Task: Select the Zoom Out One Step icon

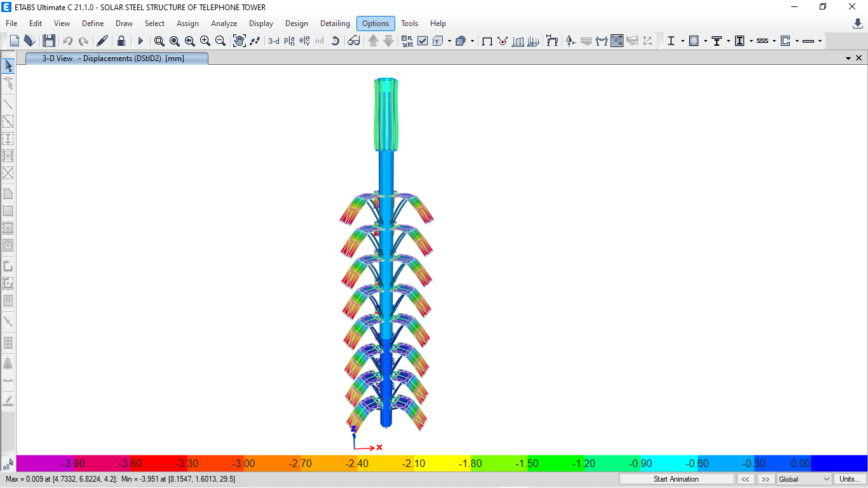Action: coord(220,40)
